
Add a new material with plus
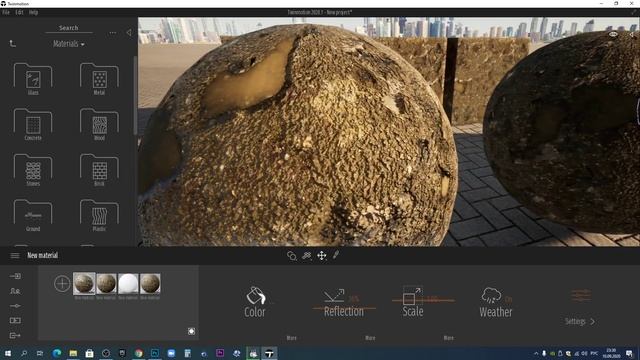tap(62, 283)
